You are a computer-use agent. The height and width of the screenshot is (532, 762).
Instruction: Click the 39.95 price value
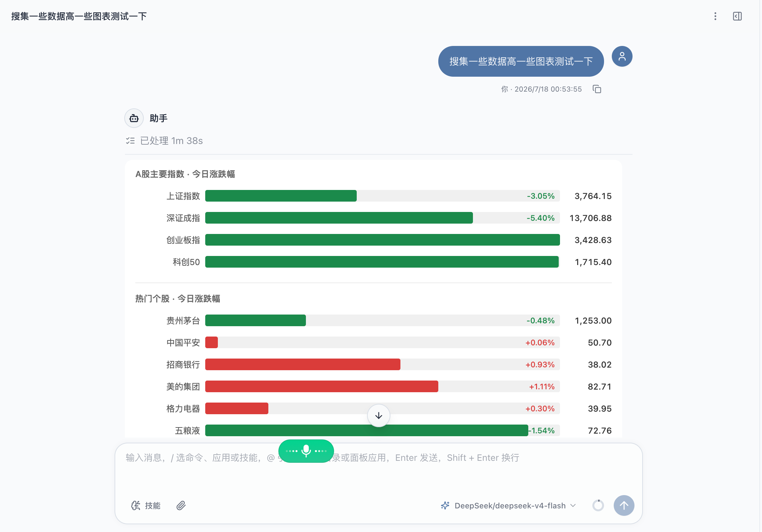(x=600, y=408)
